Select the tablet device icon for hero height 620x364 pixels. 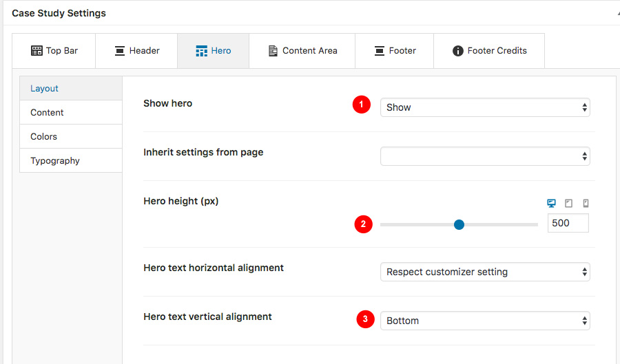(568, 203)
